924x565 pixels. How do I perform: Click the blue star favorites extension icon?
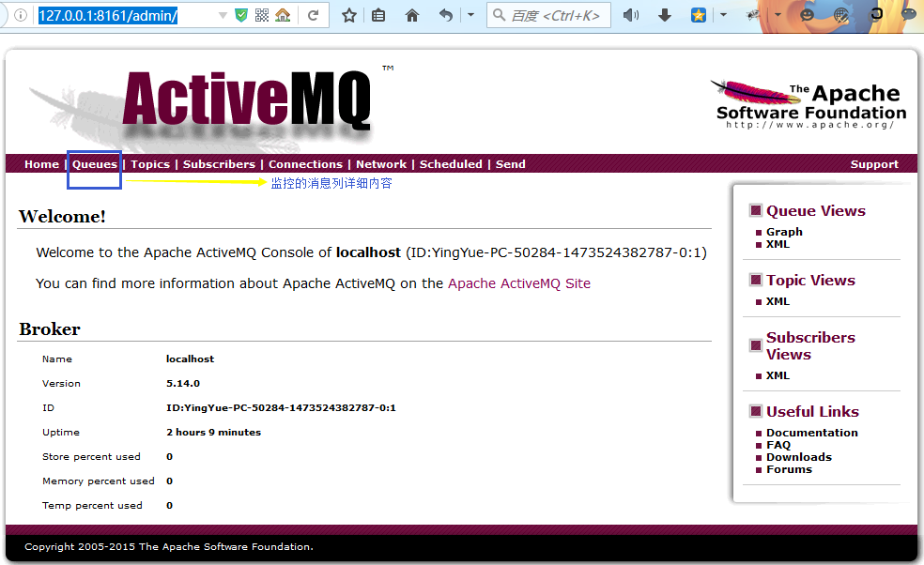[699, 15]
